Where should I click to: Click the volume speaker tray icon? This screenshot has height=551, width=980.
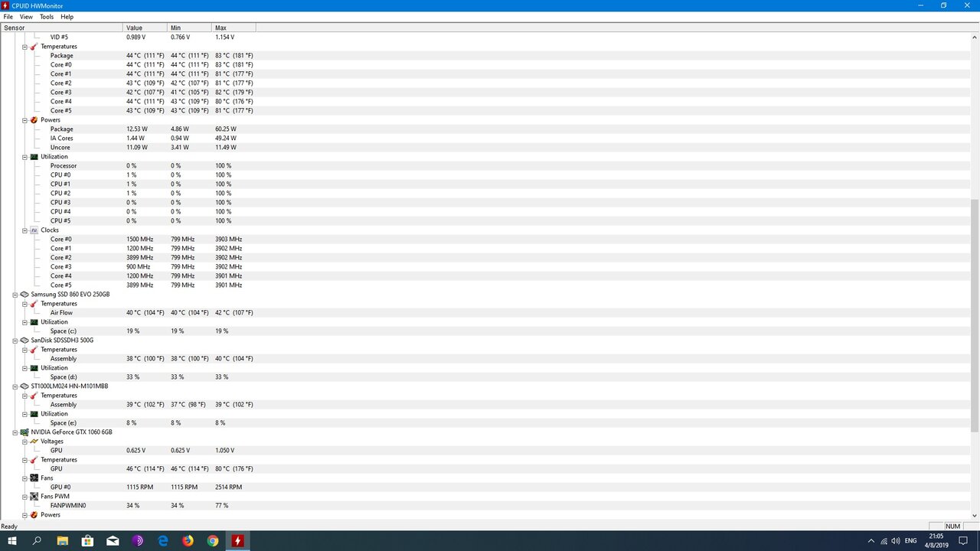pos(897,541)
